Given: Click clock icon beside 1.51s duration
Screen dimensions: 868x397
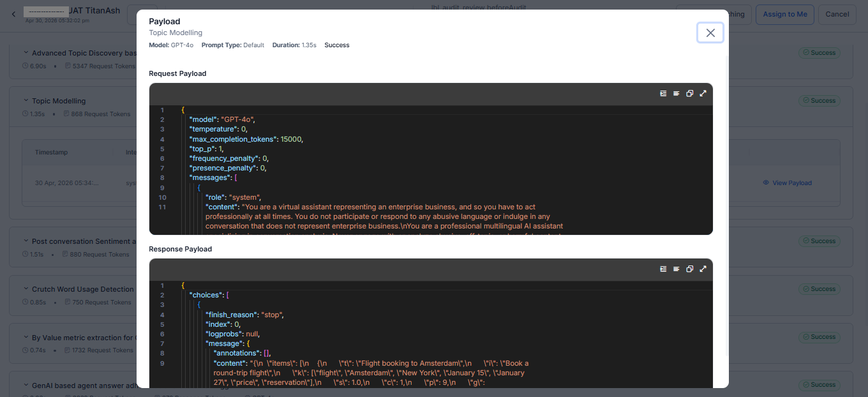Looking at the screenshot, I should click(25, 254).
